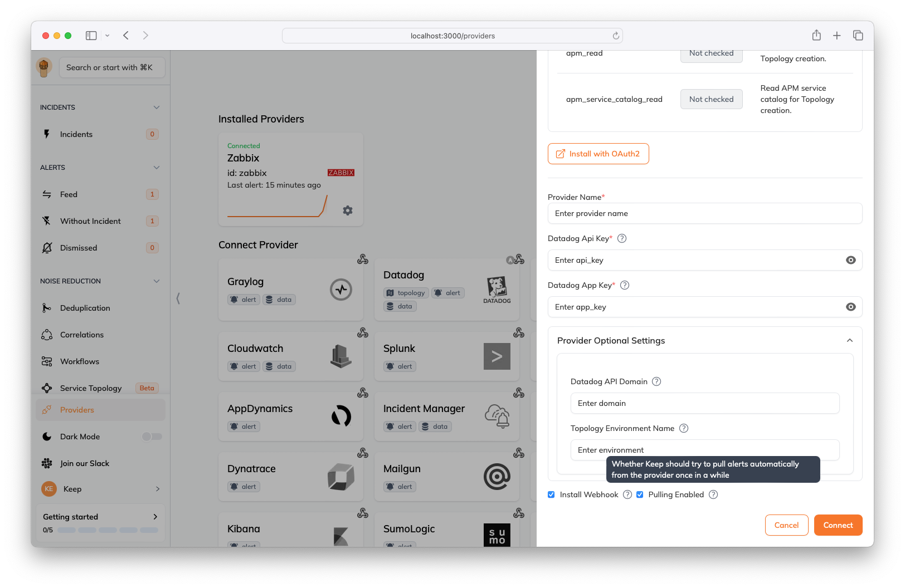Click the Enter app_key input field

(x=705, y=307)
